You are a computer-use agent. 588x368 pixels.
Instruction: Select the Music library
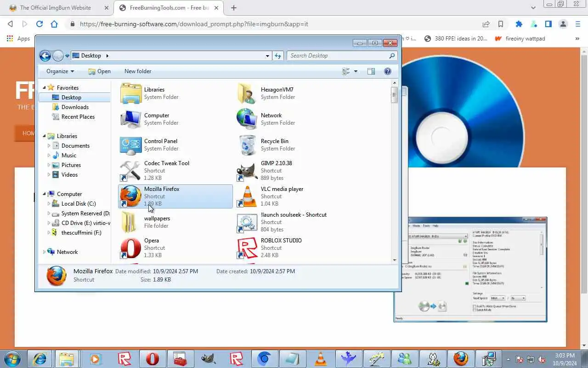pos(69,155)
